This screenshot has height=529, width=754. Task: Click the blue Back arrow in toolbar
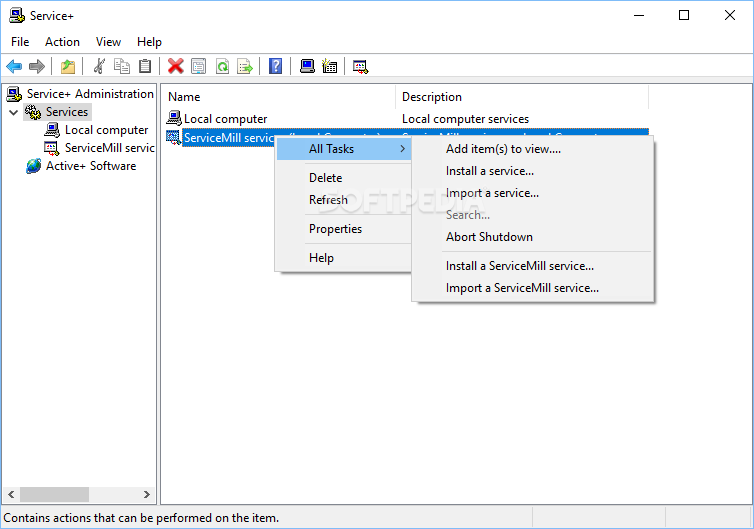14,66
